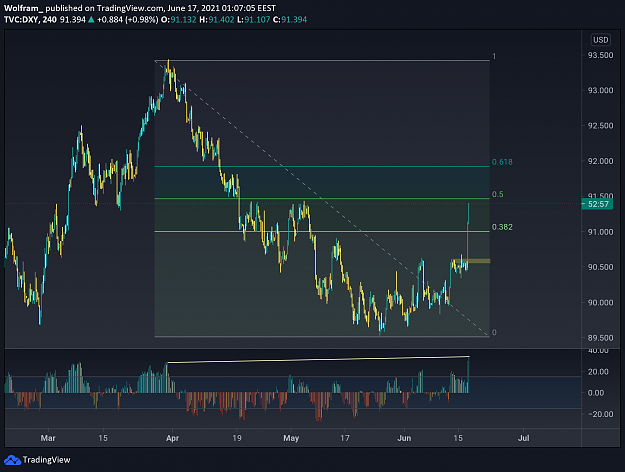Click the Fibonacci level 0 label
Screen dimensions: 625x472
tap(494, 332)
